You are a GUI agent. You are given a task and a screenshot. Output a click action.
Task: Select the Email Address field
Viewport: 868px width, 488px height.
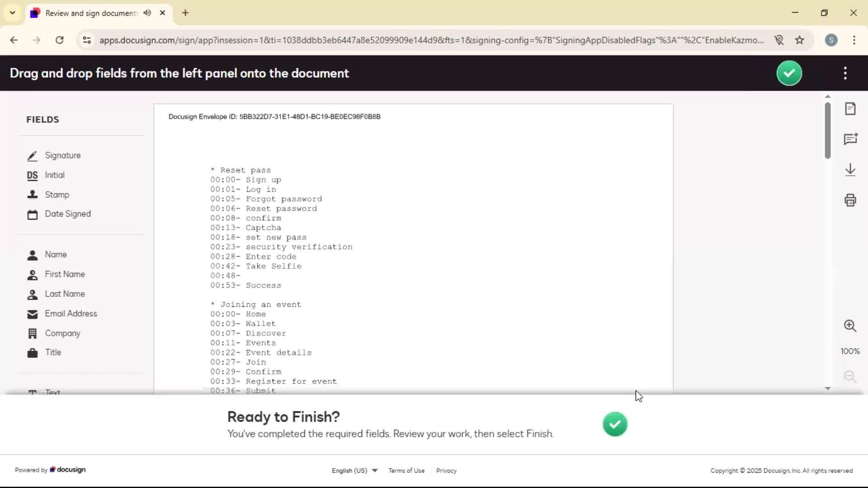[62, 314]
